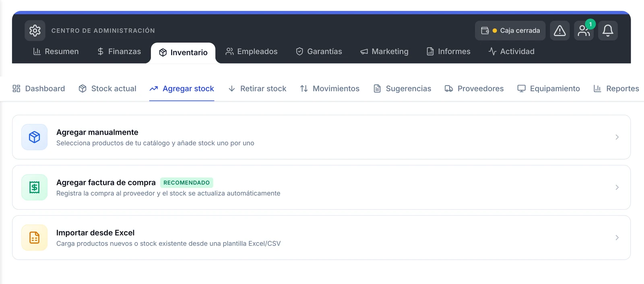Open the Reportes sub-tab
This screenshot has width=644, height=284.
click(x=616, y=88)
